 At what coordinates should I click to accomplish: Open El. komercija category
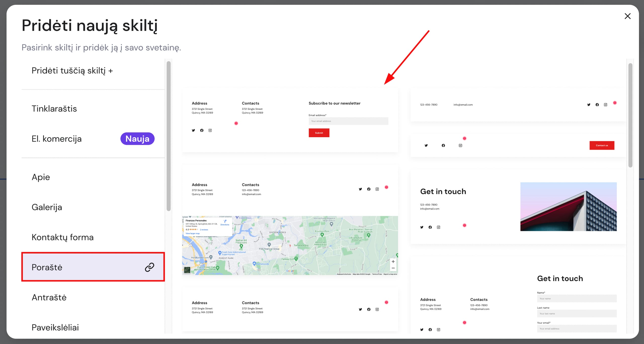click(x=57, y=139)
